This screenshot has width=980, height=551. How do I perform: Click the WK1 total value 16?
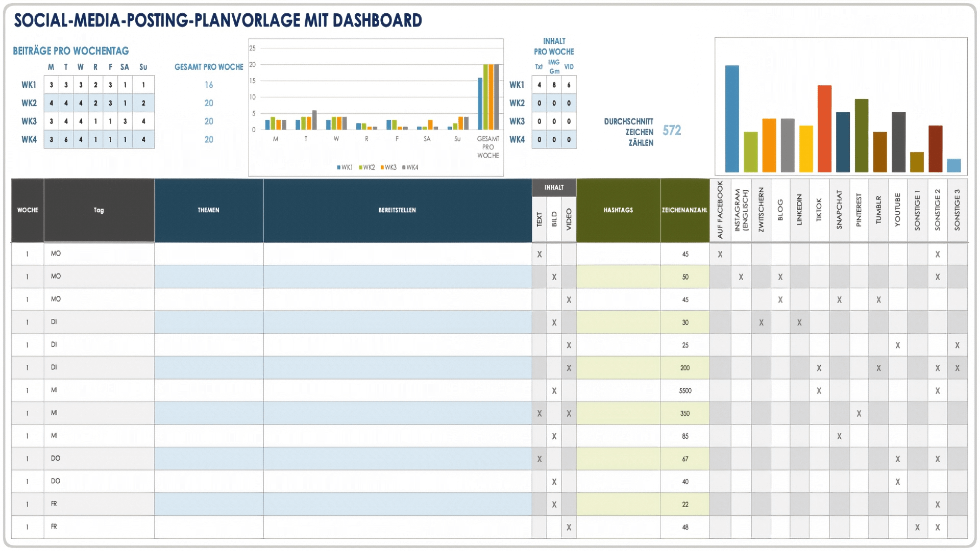click(x=209, y=85)
